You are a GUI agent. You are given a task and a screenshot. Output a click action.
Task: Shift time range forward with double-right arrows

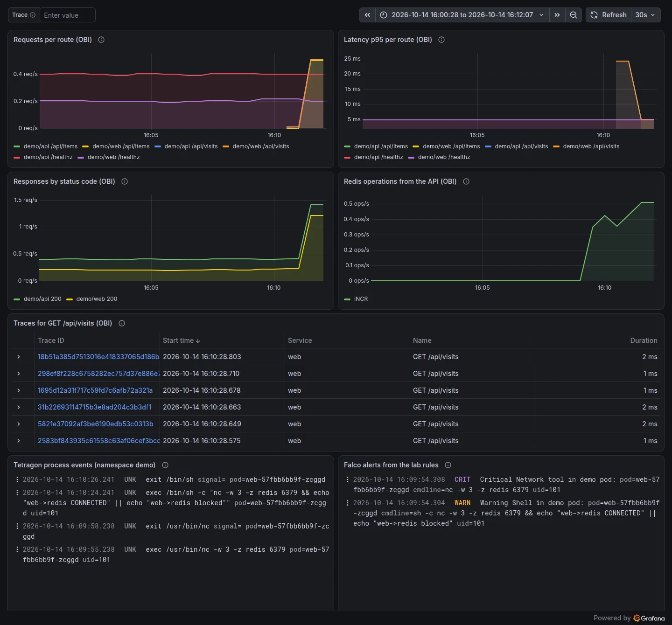[x=557, y=15]
